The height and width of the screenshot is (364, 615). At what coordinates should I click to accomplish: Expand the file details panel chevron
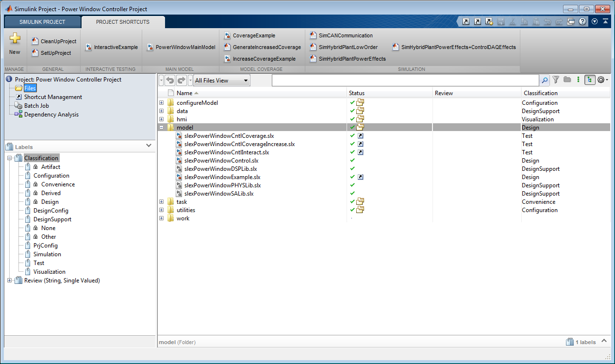(x=604, y=341)
